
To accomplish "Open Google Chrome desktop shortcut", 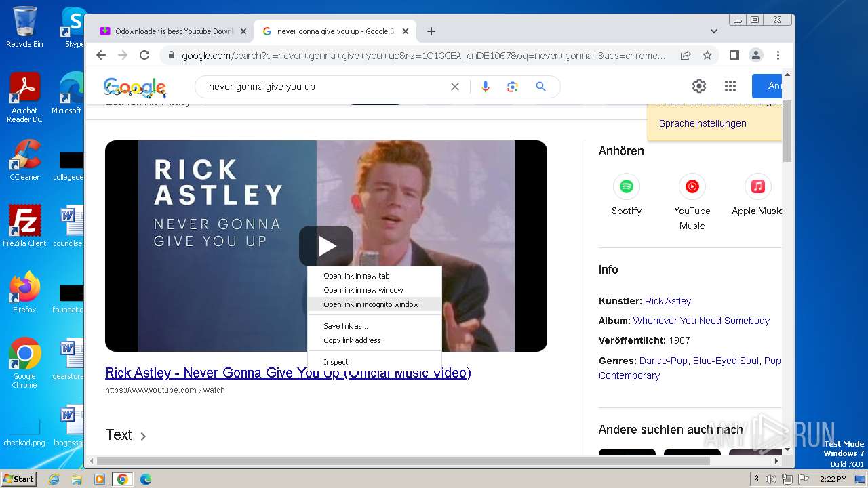I will pyautogui.click(x=24, y=363).
